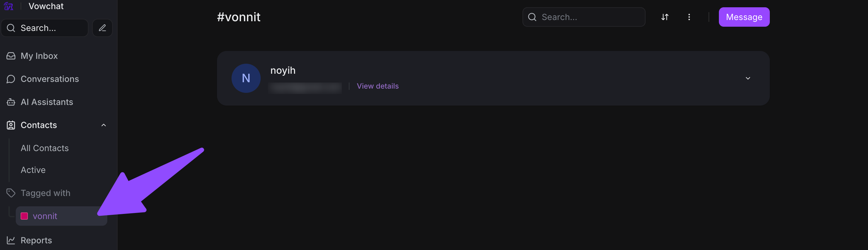Open the three-dot more options menu
This screenshot has height=250, width=868.
point(689,17)
